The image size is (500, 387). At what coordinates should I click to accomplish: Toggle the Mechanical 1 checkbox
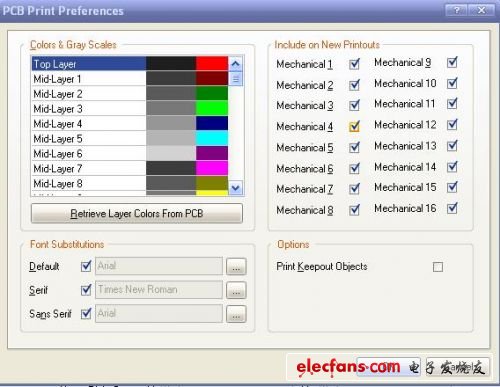tap(354, 64)
